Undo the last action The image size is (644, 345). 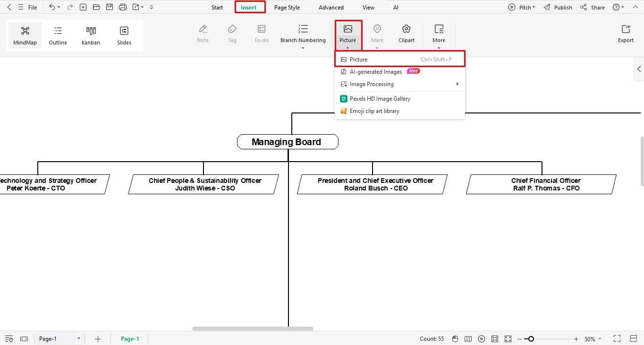(52, 7)
